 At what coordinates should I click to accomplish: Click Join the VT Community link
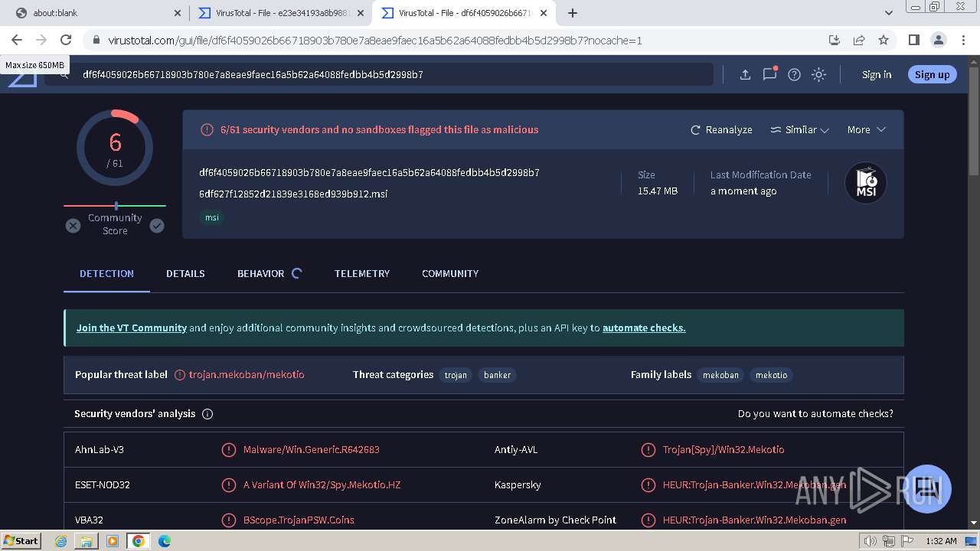pos(132,328)
